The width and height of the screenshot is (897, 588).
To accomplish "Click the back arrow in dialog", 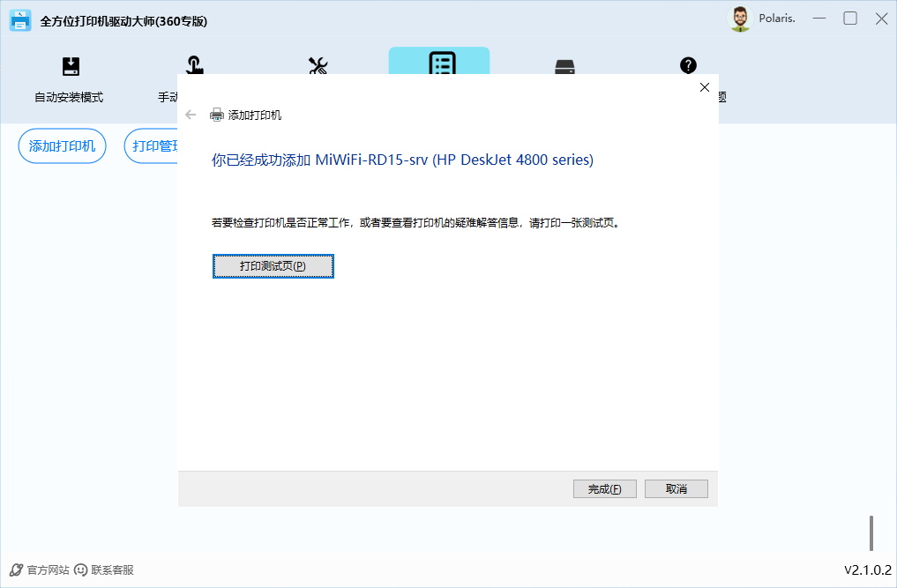I will pyautogui.click(x=191, y=115).
